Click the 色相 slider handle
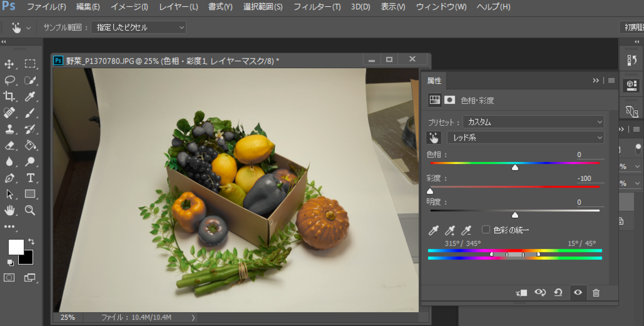The width and height of the screenshot is (644, 326). click(x=515, y=167)
